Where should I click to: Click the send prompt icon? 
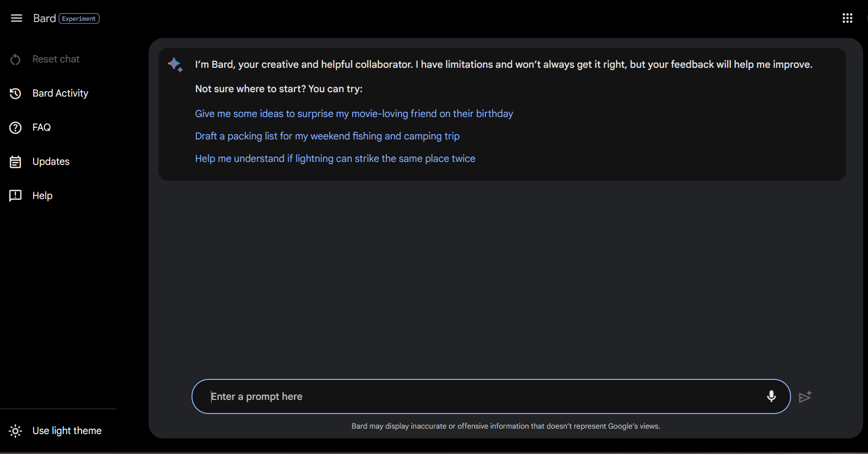[806, 396]
